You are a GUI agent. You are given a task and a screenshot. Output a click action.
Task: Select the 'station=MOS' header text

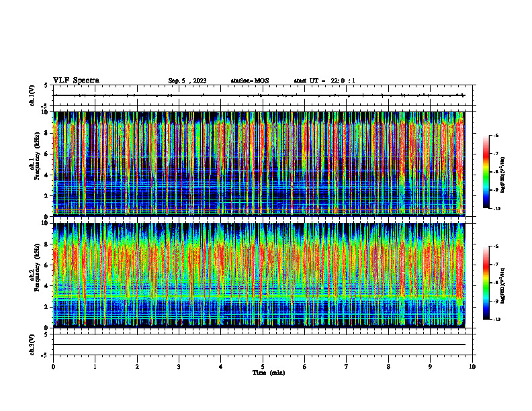tap(250, 81)
